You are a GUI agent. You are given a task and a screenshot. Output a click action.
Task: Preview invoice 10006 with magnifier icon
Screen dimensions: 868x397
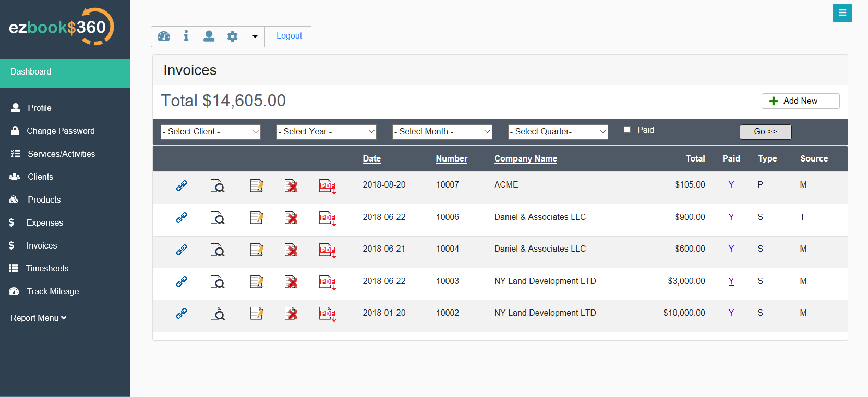(x=218, y=218)
